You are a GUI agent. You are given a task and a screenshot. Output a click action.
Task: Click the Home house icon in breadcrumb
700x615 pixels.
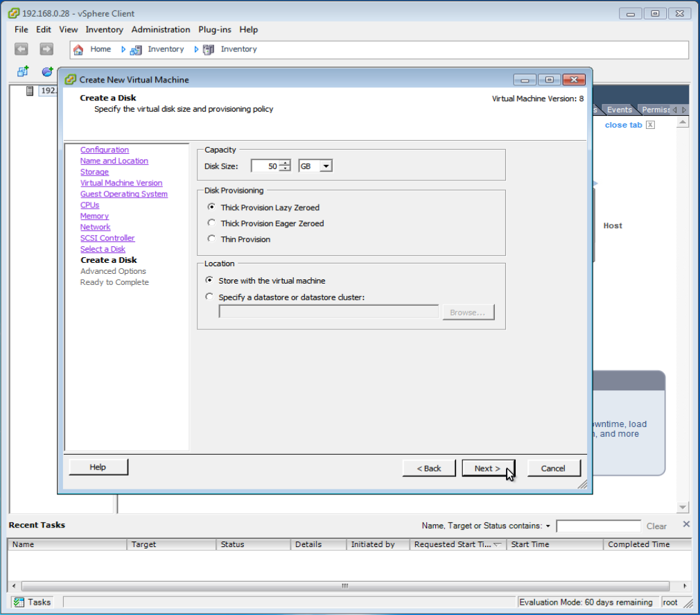tap(78, 50)
